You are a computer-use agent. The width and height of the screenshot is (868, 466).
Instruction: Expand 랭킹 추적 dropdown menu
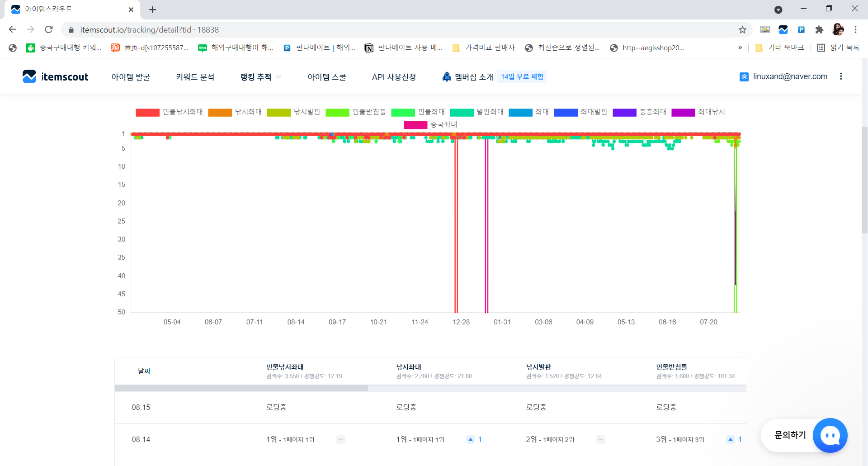(x=260, y=77)
